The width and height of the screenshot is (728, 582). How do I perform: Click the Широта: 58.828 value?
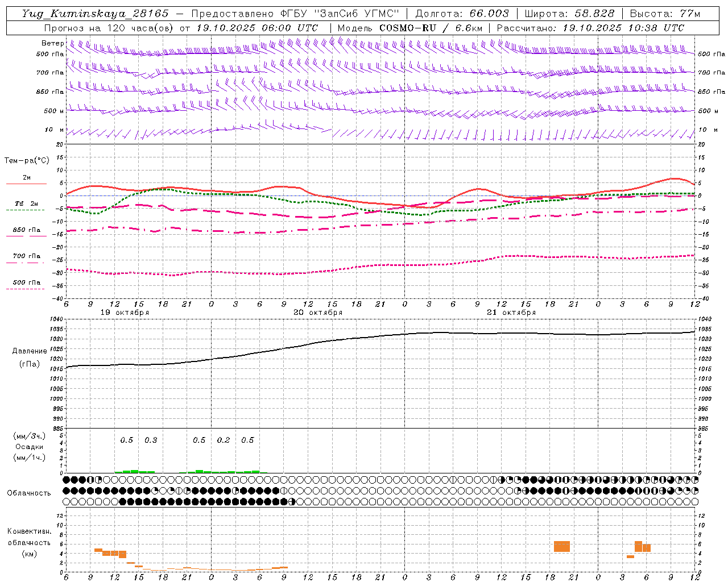coord(569,14)
